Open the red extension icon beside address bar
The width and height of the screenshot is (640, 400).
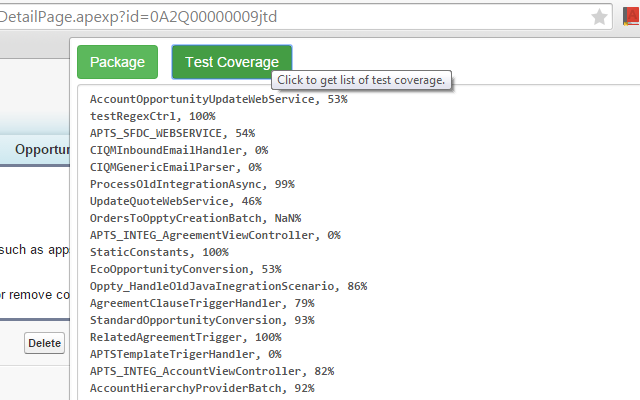click(x=631, y=16)
